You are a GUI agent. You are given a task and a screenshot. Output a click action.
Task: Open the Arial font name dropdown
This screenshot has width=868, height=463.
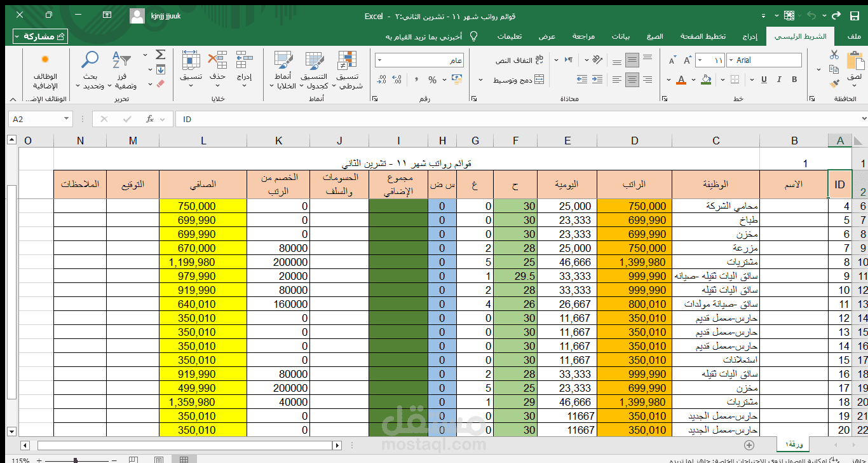732,60
